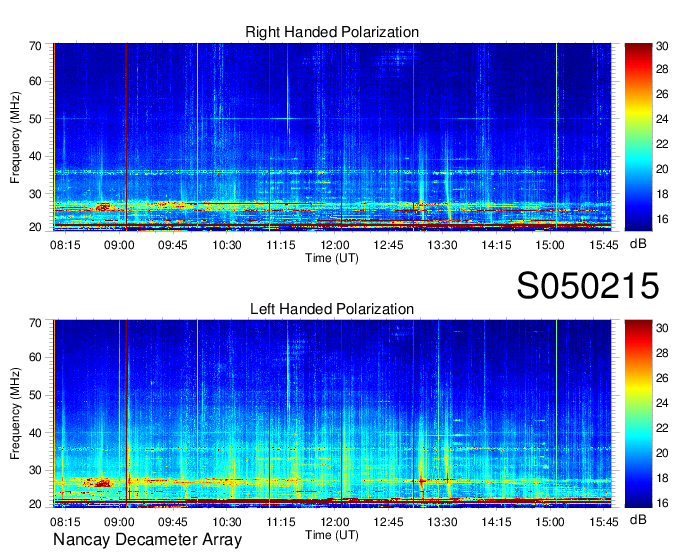Click the 40 MHz tick on top plot
This screenshot has width=680, height=552.
[35, 156]
